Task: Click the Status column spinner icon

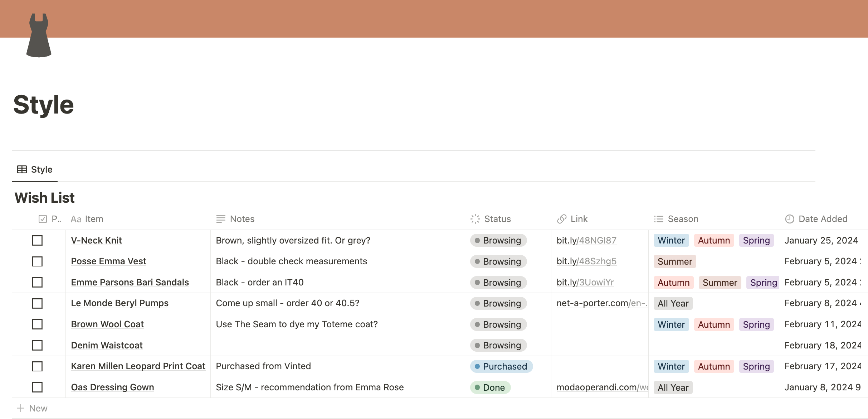Action: point(475,219)
